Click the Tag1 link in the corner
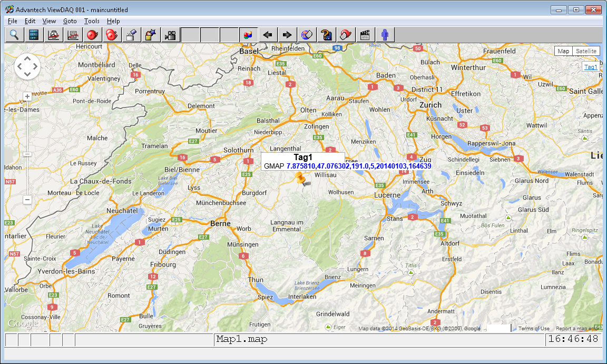 pyautogui.click(x=590, y=67)
